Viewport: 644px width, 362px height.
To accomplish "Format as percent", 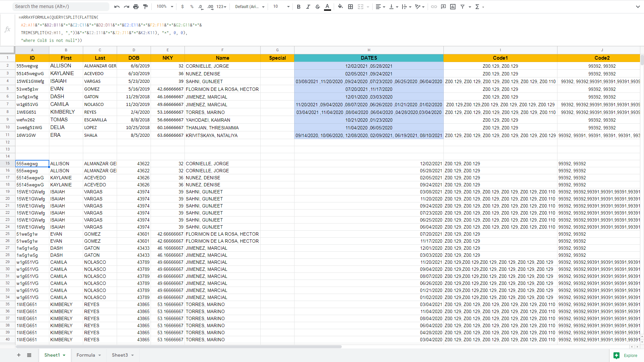I will coord(192,7).
